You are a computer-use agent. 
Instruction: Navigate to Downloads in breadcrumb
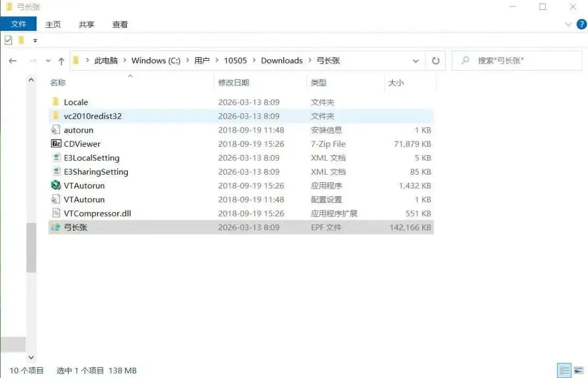(281, 60)
